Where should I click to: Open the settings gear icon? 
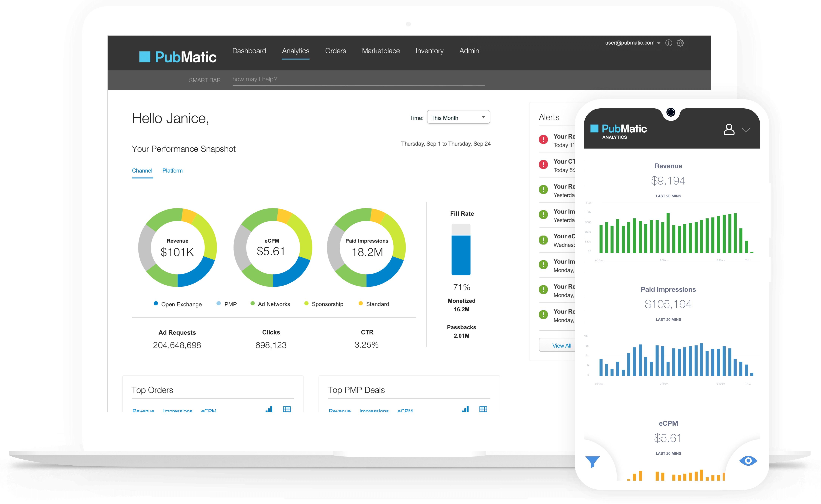coord(680,43)
